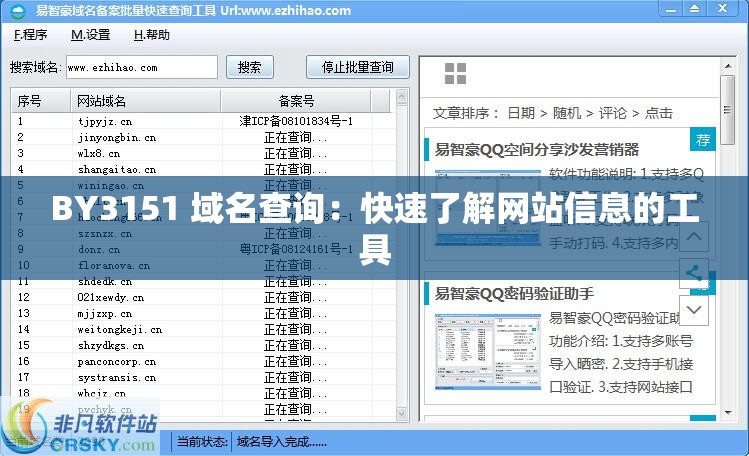Screen dimensions: 749x456
Task: Click status bar text 域名导入完成
Action: [x=282, y=442]
